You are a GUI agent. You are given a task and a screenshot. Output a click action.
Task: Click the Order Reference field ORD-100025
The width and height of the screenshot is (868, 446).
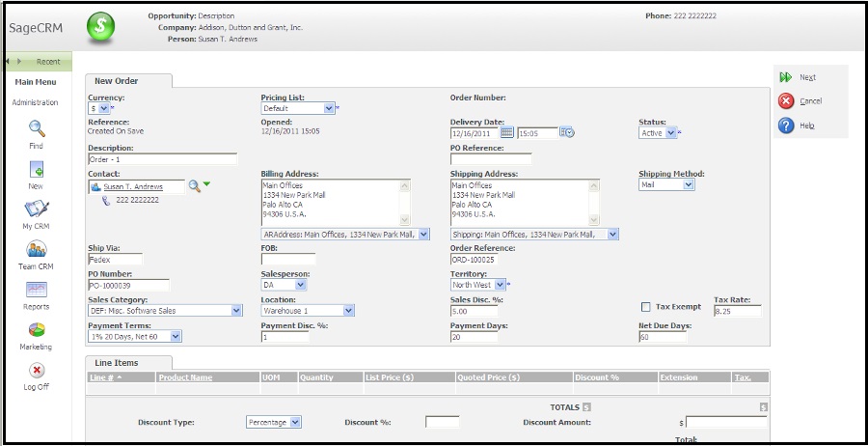pyautogui.click(x=475, y=260)
